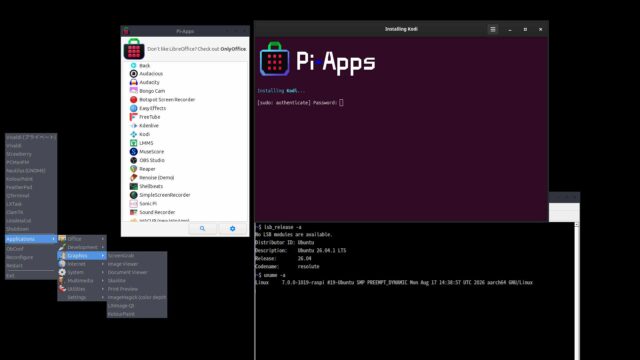Expand the Applications submenu

(x=31, y=239)
